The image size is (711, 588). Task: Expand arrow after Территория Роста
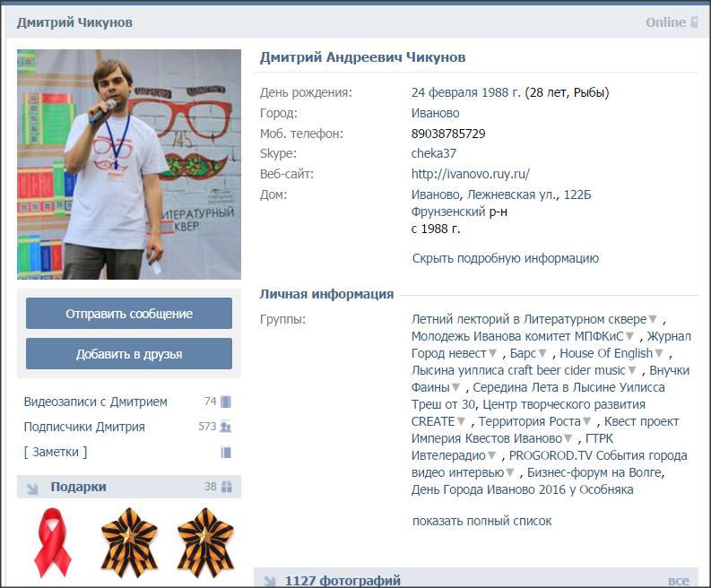586,421
